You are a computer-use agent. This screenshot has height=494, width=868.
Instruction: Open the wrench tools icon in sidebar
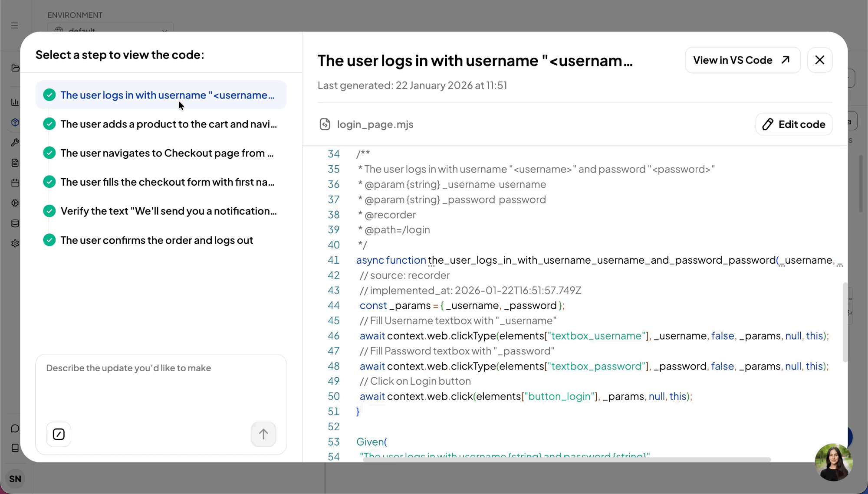[x=15, y=143]
